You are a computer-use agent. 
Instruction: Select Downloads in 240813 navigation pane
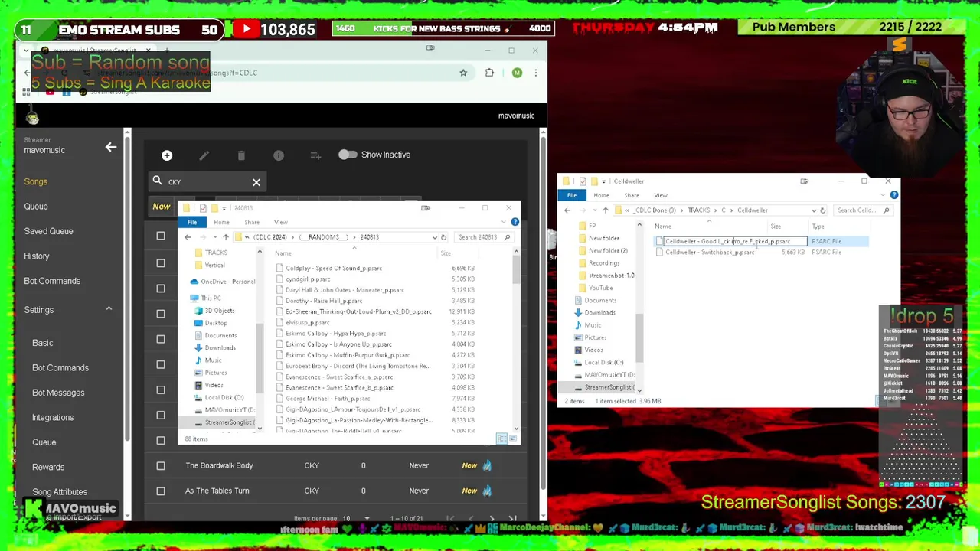click(x=220, y=348)
